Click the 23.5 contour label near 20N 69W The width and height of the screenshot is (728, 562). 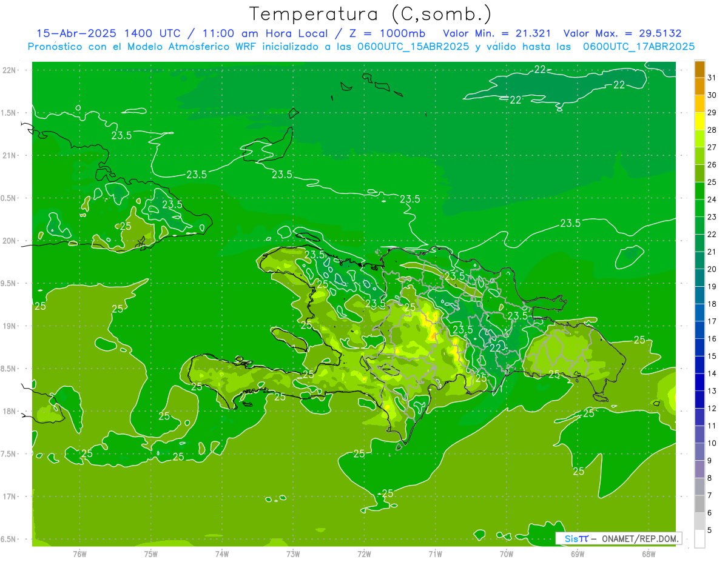click(570, 223)
